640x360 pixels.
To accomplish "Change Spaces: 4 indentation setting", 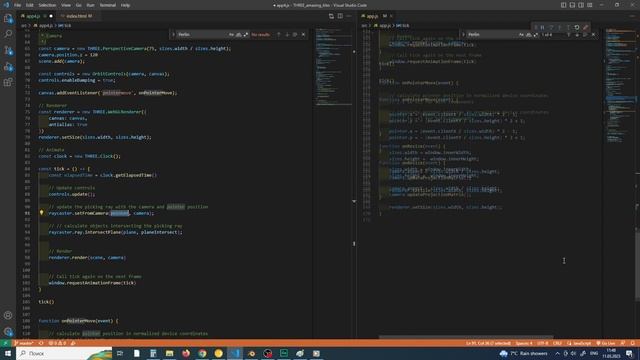I will 524,343.
